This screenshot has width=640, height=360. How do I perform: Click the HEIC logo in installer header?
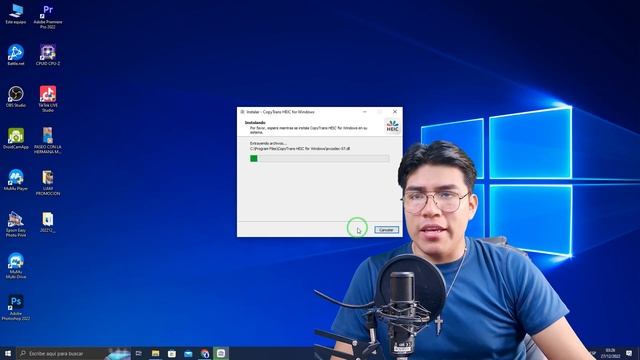[393, 126]
